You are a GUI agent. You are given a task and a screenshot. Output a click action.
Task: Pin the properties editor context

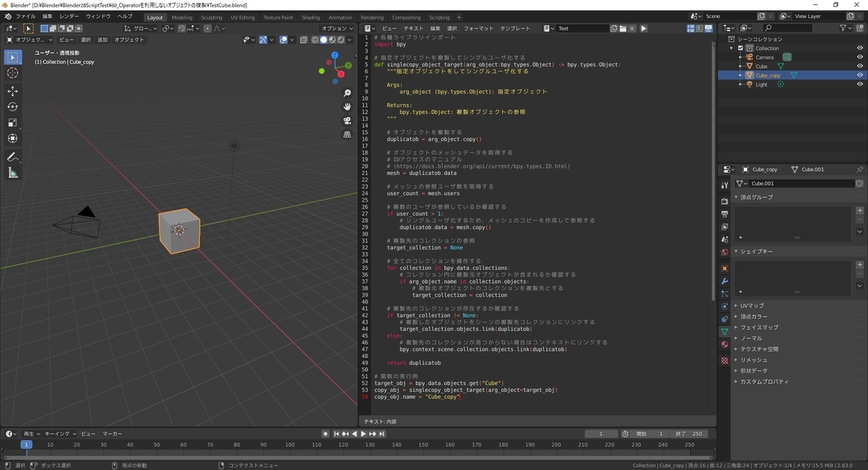click(859, 169)
